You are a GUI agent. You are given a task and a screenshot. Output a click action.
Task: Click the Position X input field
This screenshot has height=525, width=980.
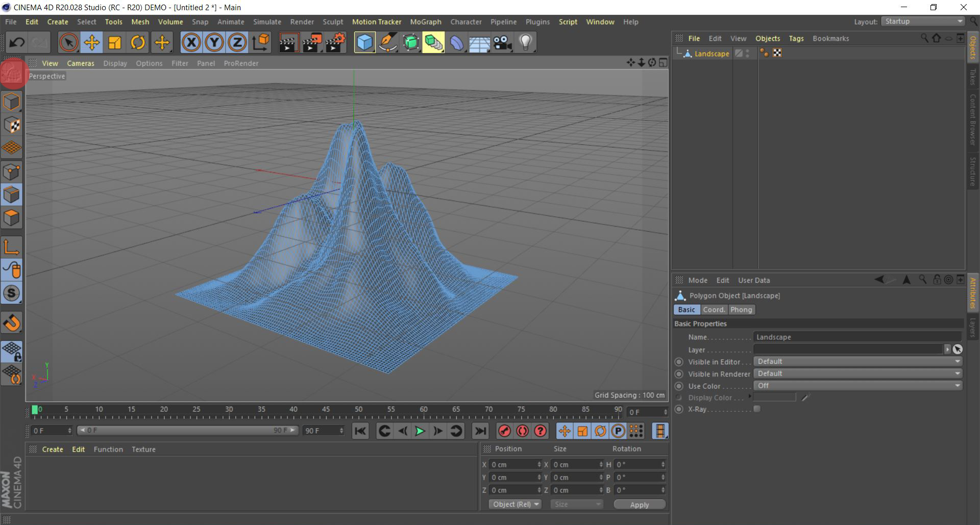point(514,465)
